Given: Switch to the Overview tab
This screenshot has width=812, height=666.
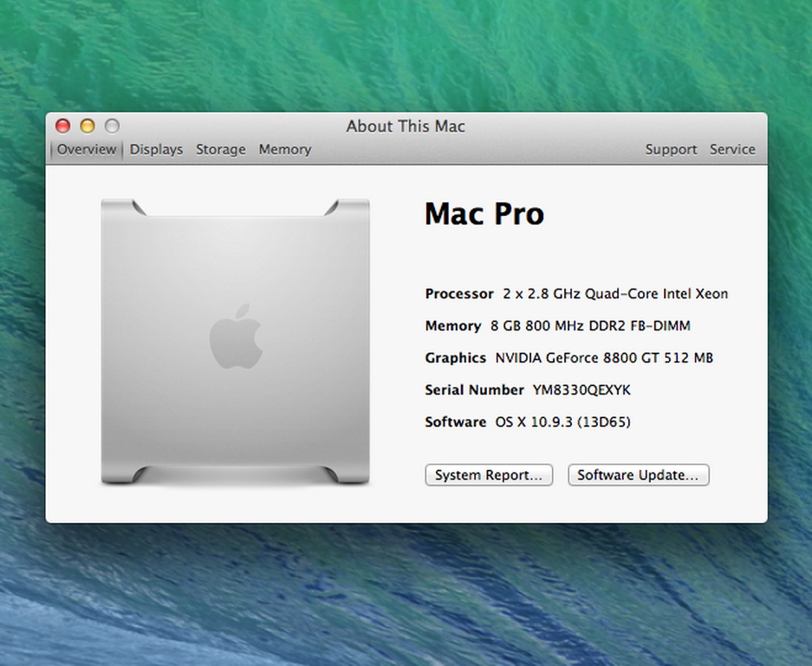Looking at the screenshot, I should tap(87, 149).
